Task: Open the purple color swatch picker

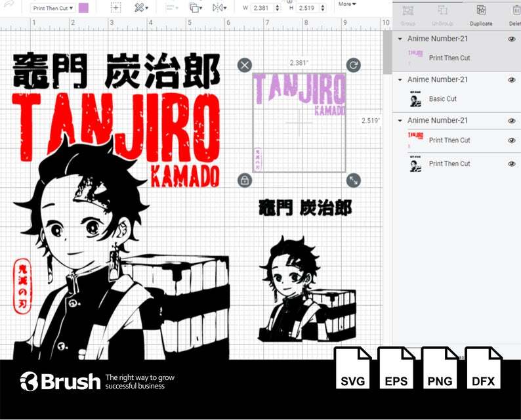Action: click(x=83, y=8)
